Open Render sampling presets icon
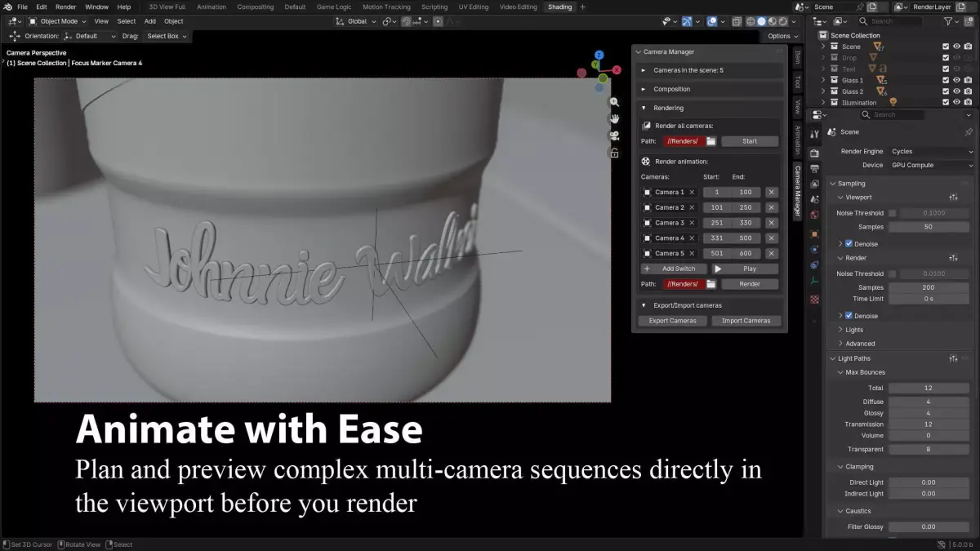The image size is (980, 551). click(x=954, y=258)
